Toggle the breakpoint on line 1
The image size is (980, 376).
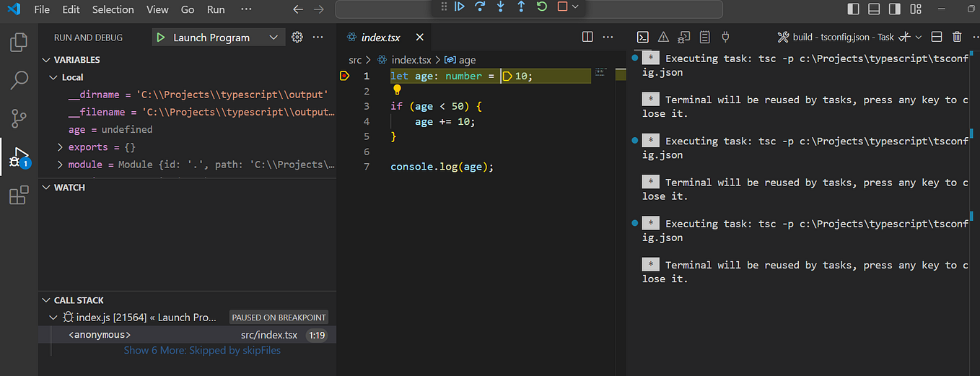tap(344, 76)
